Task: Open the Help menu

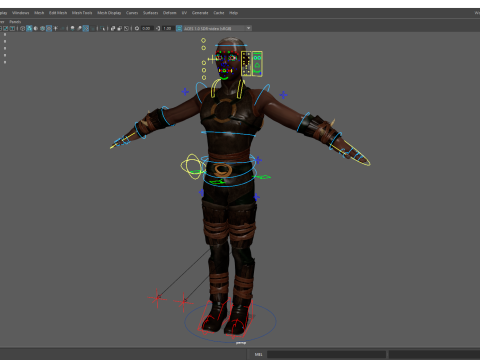Action: [233, 13]
